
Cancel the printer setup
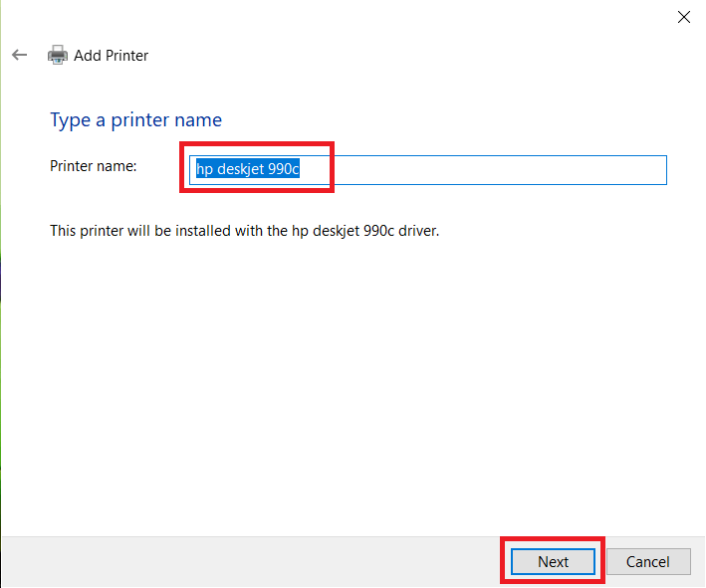pos(648,561)
